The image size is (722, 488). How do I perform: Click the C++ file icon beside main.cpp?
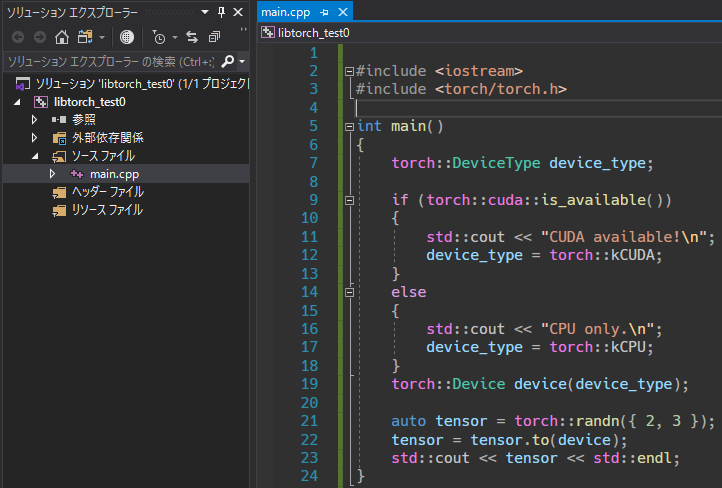pos(76,174)
